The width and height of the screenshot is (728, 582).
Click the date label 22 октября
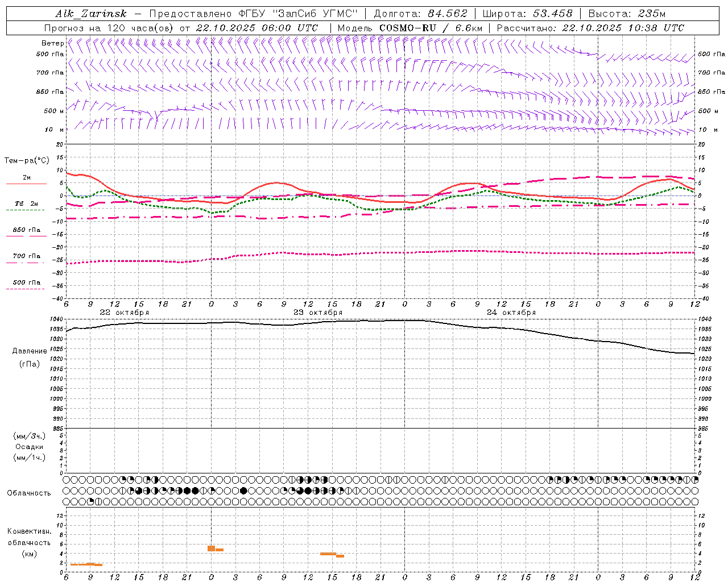(x=125, y=313)
